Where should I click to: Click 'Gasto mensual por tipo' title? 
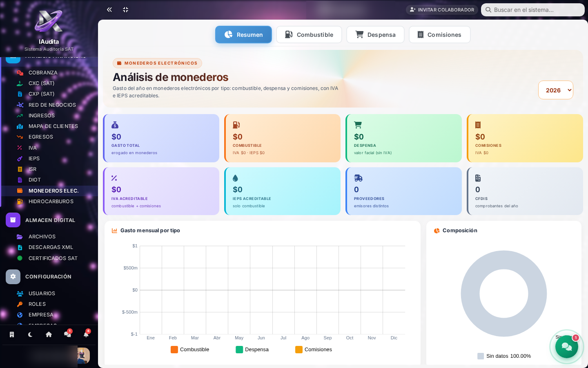(x=150, y=231)
